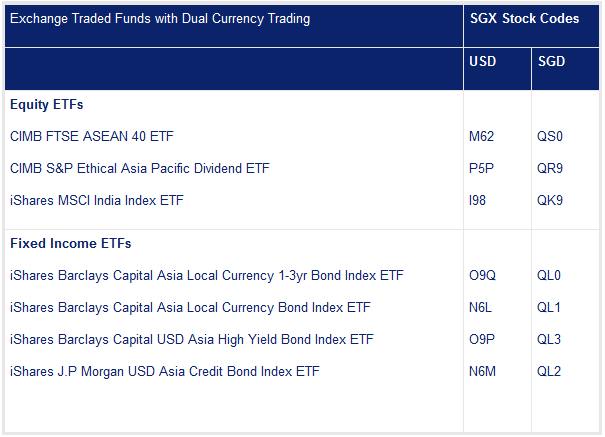This screenshot has height=437, width=605.
Task: Select the Fixed Income ETFs section heading
Action: tap(71, 243)
